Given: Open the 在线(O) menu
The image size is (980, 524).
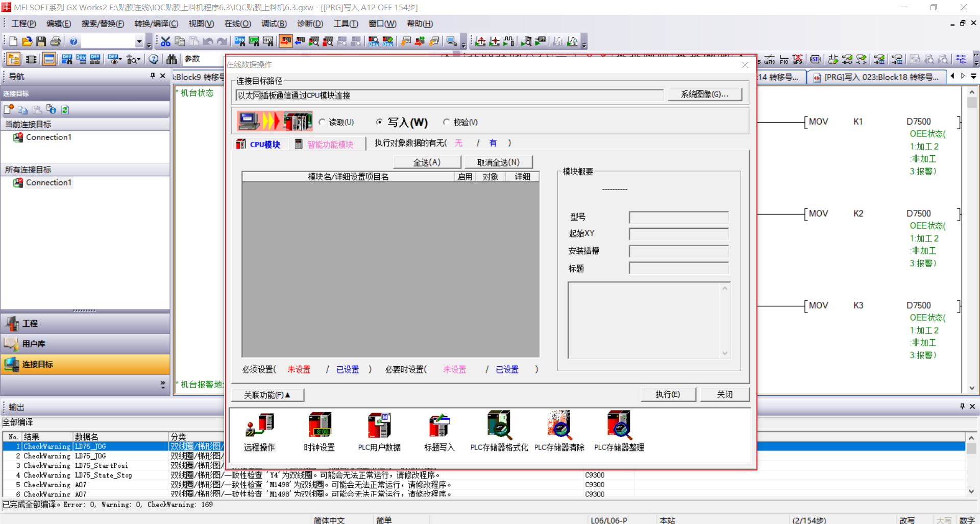Looking at the screenshot, I should (x=237, y=23).
